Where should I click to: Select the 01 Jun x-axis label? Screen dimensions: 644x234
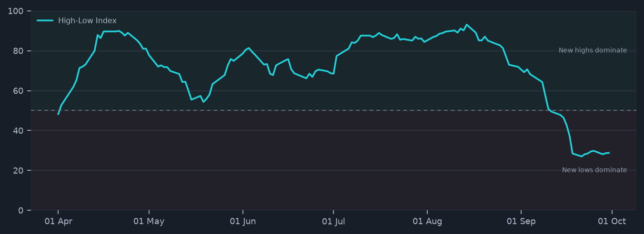[x=243, y=222]
